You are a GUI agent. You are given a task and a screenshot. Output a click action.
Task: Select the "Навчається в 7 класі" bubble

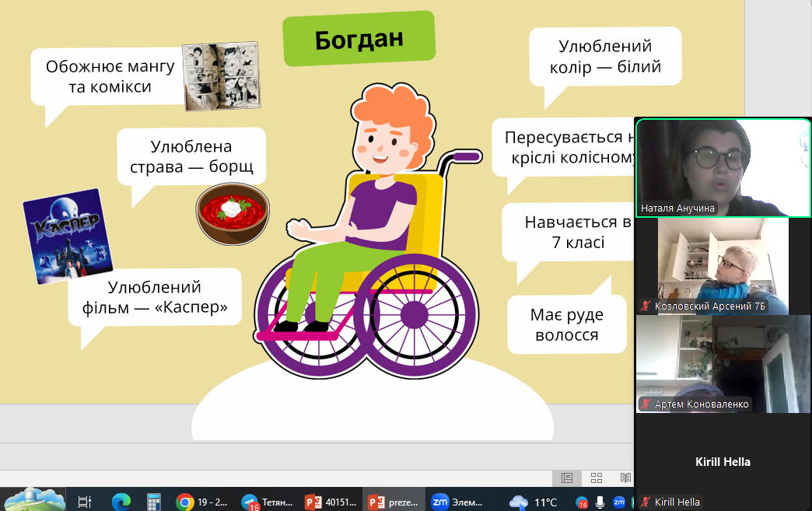pyautogui.click(x=569, y=232)
